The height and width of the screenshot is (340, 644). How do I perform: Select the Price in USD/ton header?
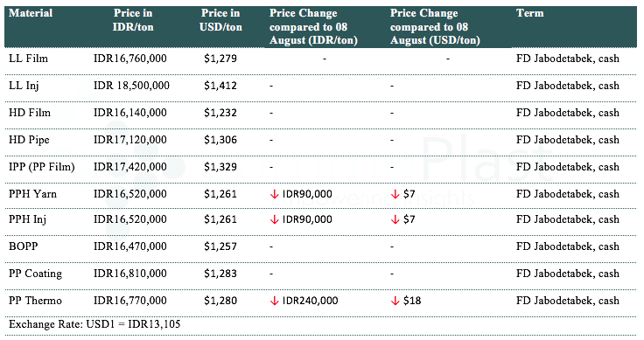[x=220, y=20]
